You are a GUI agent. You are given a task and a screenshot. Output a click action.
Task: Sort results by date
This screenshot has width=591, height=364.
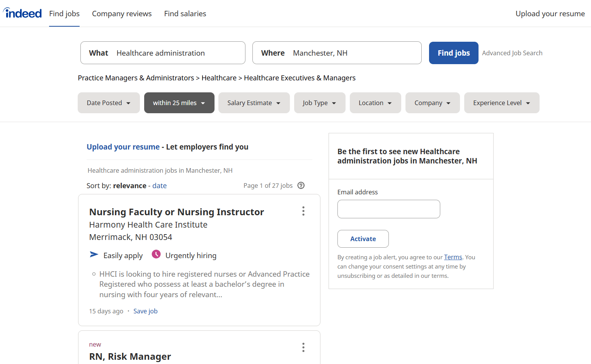click(x=159, y=185)
